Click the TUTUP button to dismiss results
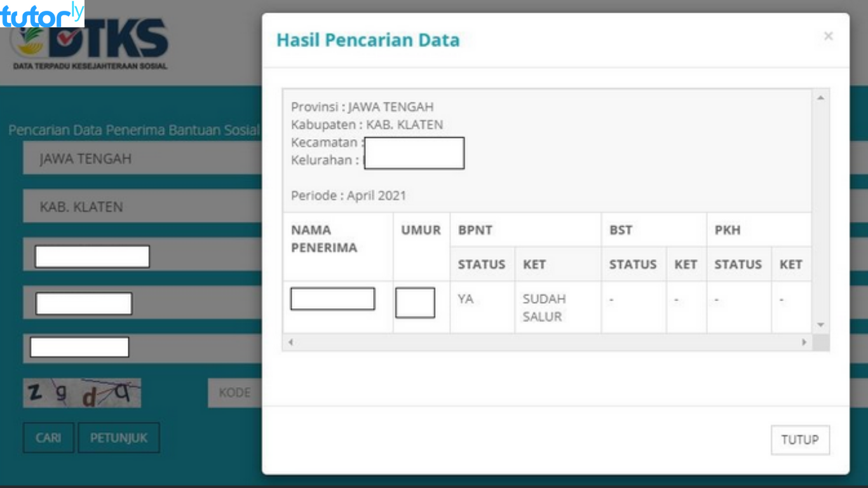The height and width of the screenshot is (488, 868). click(x=800, y=439)
